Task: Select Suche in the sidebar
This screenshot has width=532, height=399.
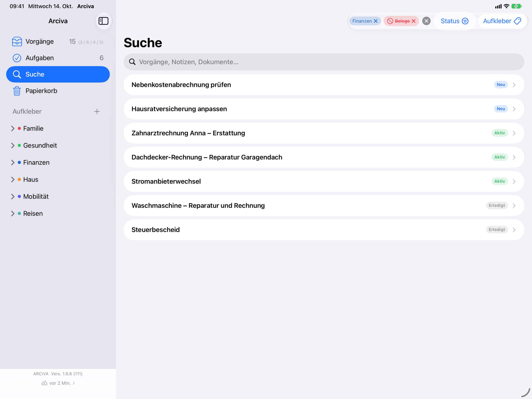Action: tap(58, 74)
